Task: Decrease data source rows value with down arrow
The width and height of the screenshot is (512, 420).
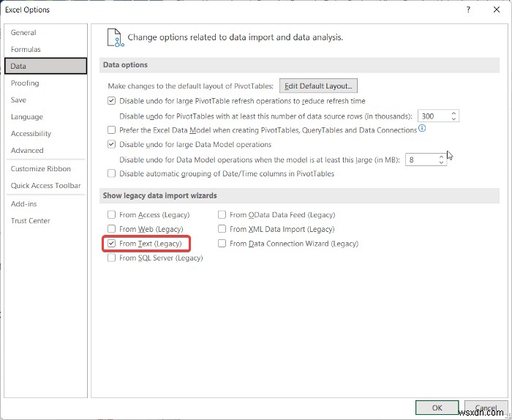Action: [453, 119]
